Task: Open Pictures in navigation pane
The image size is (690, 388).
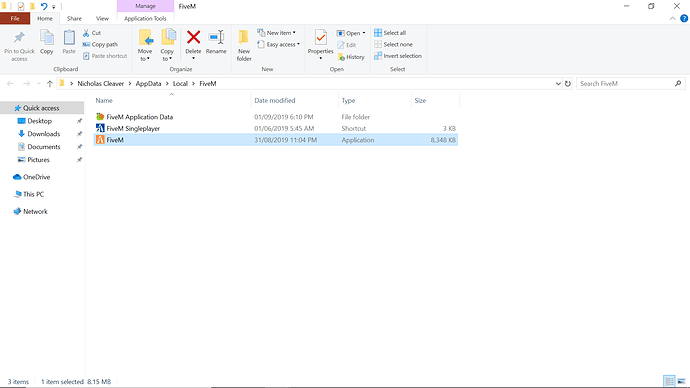Action: click(x=38, y=160)
